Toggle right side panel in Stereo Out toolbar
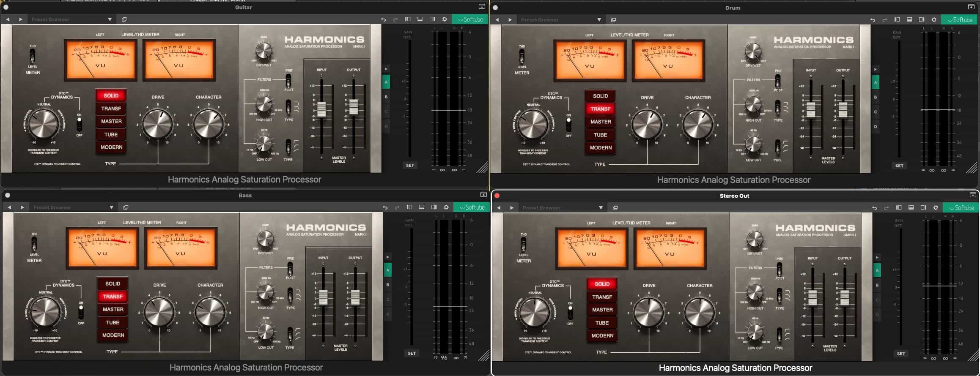 (x=923, y=208)
